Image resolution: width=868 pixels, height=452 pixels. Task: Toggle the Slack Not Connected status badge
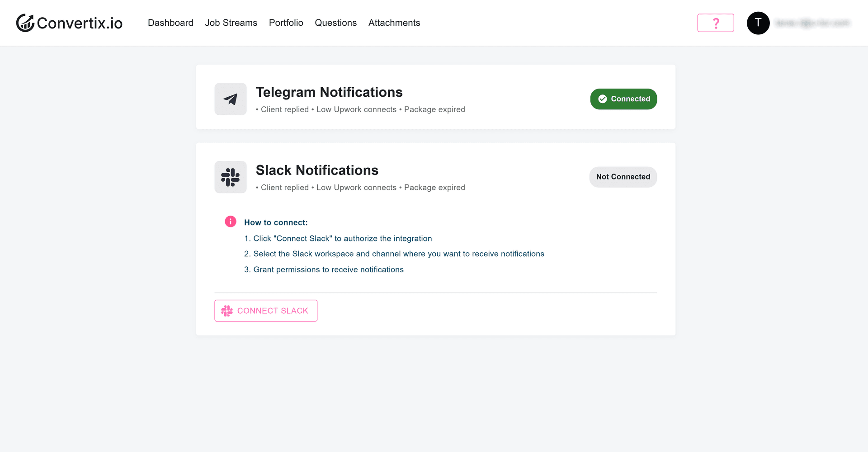click(623, 177)
